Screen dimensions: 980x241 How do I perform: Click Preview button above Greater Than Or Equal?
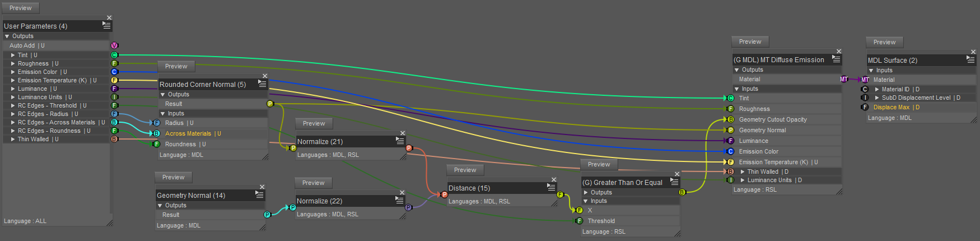599,164
